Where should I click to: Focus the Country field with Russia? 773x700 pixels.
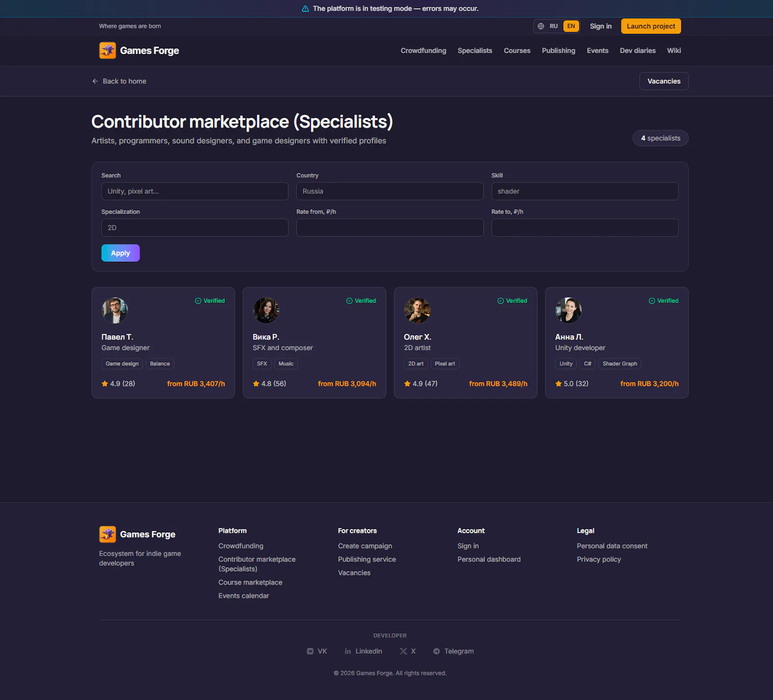pyautogui.click(x=390, y=191)
